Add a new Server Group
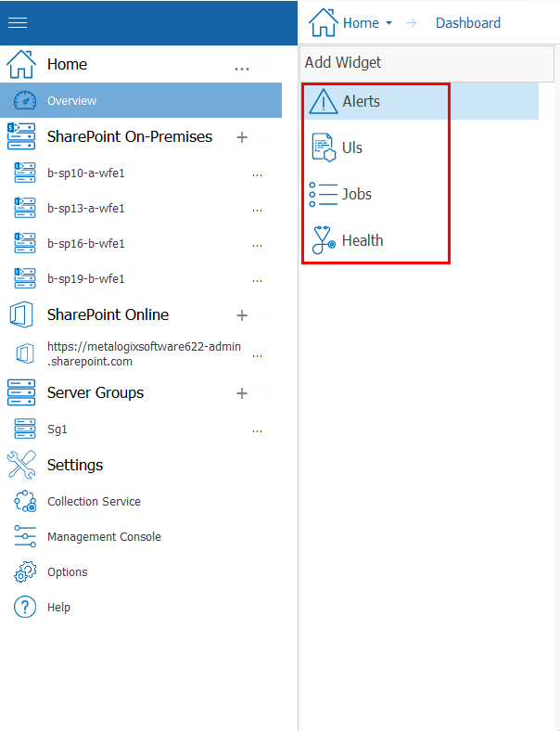Screen dimensions: 560x731 [242, 393]
